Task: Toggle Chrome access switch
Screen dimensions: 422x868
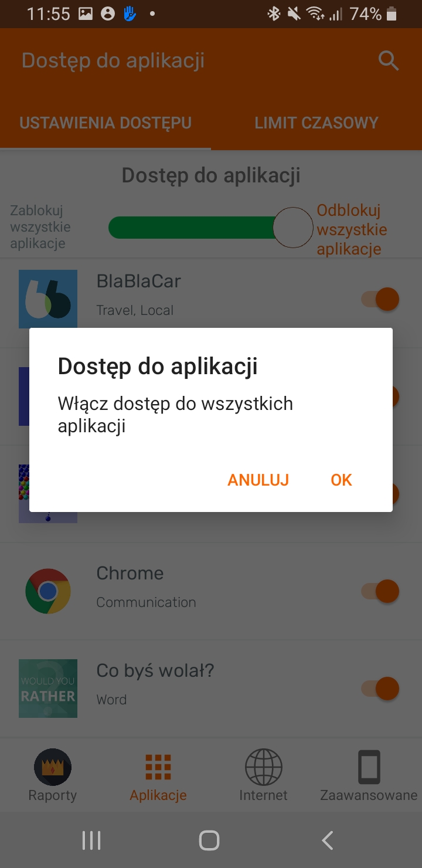Action: pyautogui.click(x=380, y=591)
